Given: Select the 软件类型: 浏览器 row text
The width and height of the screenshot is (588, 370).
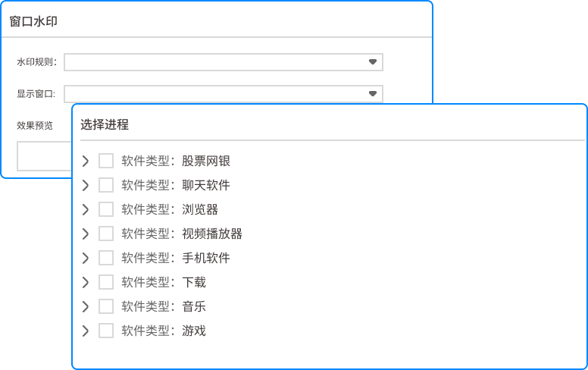Looking at the screenshot, I should [x=170, y=209].
